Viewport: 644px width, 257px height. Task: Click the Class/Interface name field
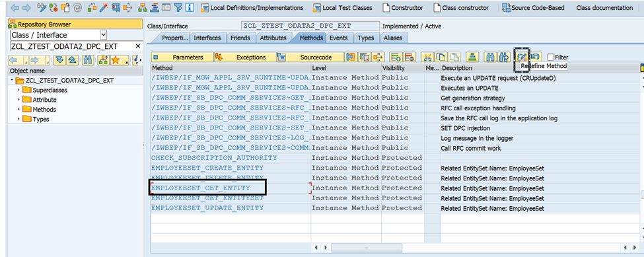tap(310, 26)
